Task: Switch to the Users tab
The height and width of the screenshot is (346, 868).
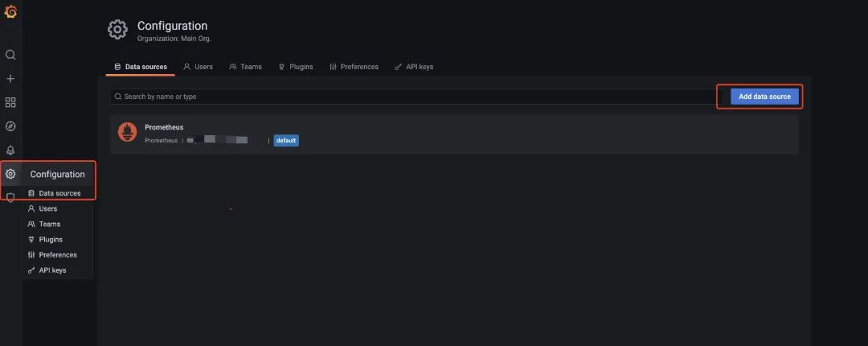Action: (198, 67)
